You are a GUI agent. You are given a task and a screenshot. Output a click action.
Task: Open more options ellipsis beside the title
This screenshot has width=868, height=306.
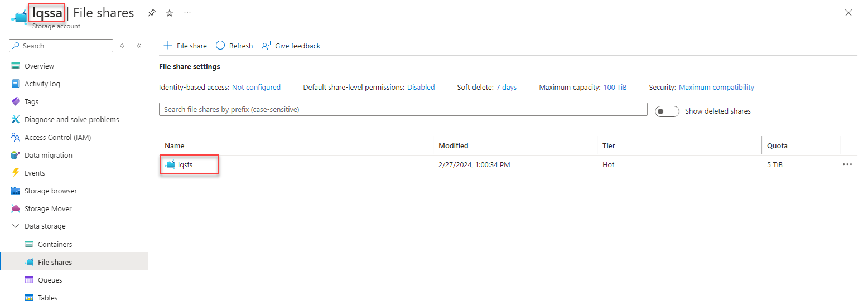pyautogui.click(x=187, y=13)
